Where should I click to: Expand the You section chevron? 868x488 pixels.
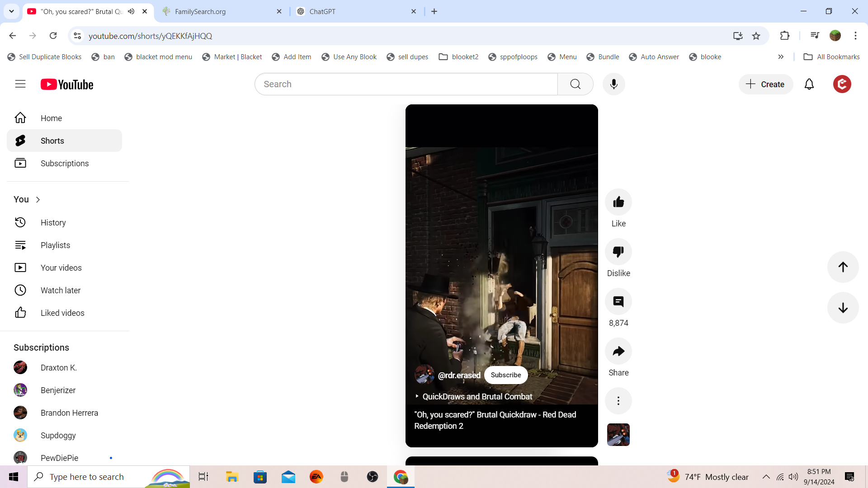tap(38, 200)
